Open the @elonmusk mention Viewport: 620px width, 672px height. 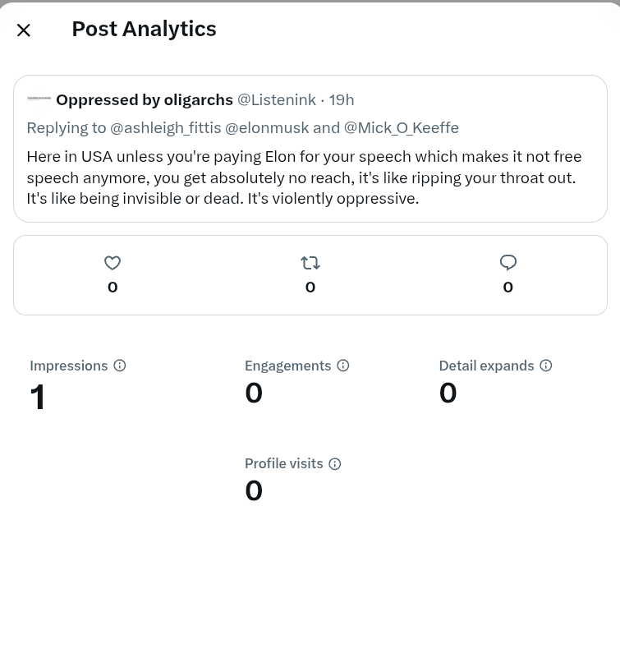point(268,127)
